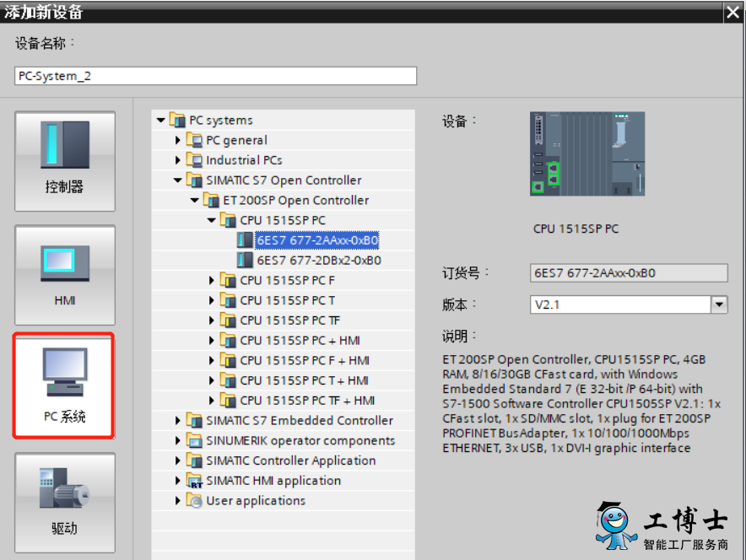The image size is (746, 560).
Task: Select the 控制器 controller category button
Action: 65,161
